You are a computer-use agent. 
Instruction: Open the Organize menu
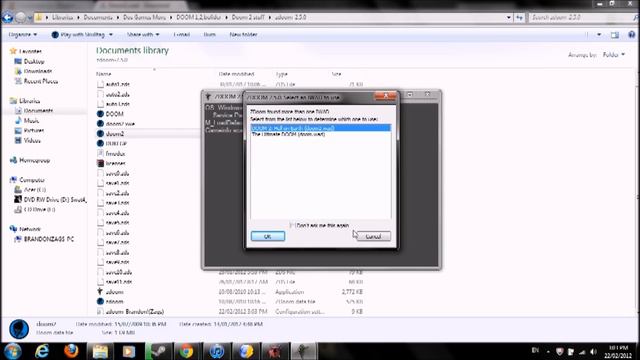23,35
